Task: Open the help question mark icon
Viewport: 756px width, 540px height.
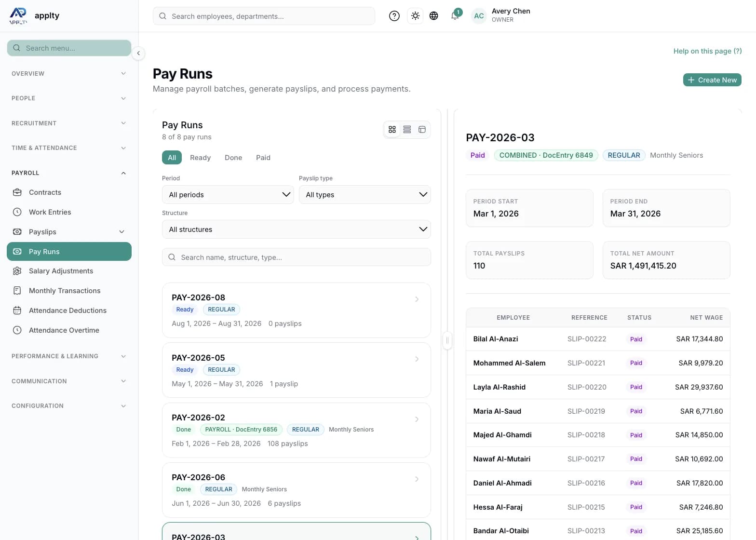Action: point(394,16)
